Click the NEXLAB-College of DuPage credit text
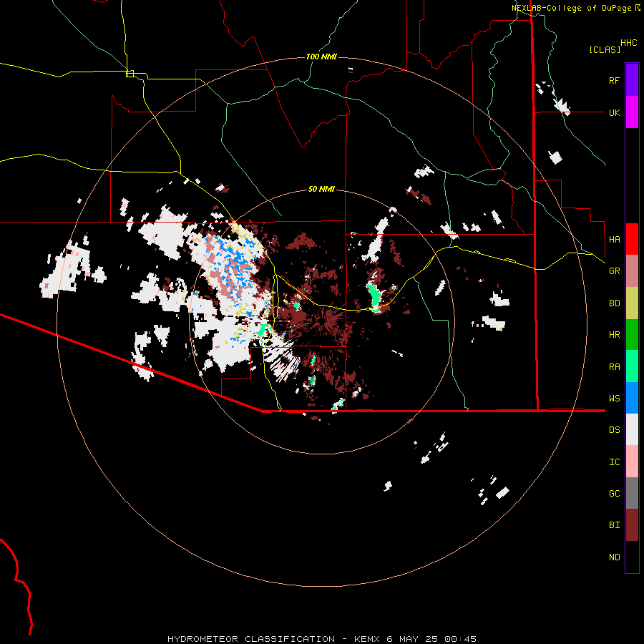This screenshot has width=644, height=644. pos(575,8)
